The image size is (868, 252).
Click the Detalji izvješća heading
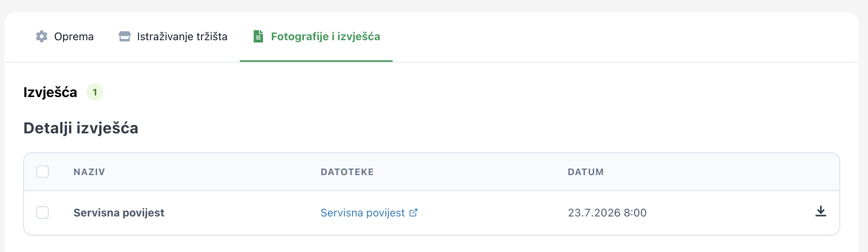81,128
